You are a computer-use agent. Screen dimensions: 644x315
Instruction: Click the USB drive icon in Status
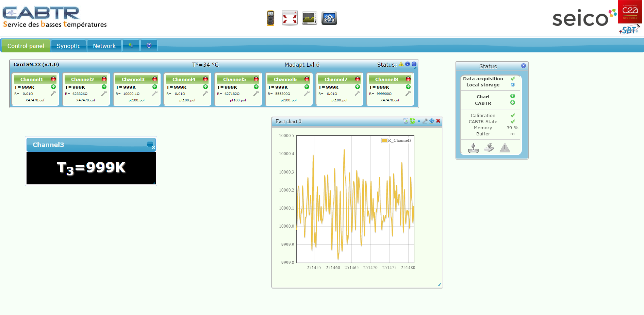pyautogui.click(x=473, y=148)
